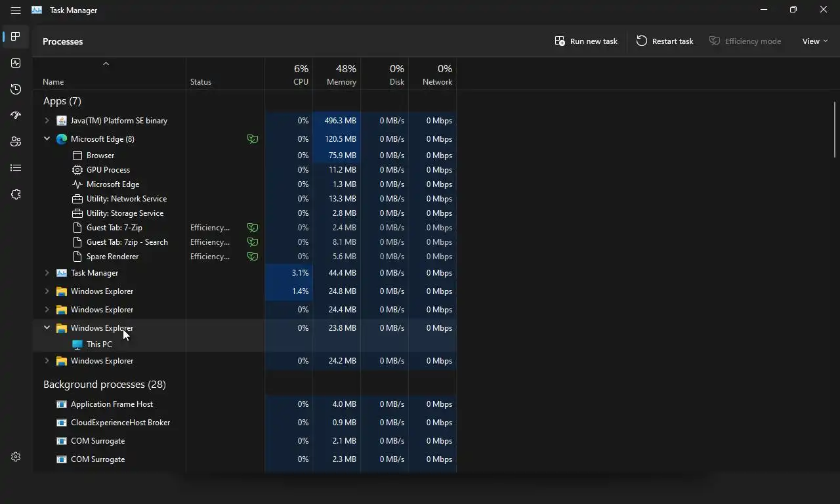Collapse the Windows Explorer group containing This PC
The height and width of the screenshot is (504, 840).
[x=47, y=328]
